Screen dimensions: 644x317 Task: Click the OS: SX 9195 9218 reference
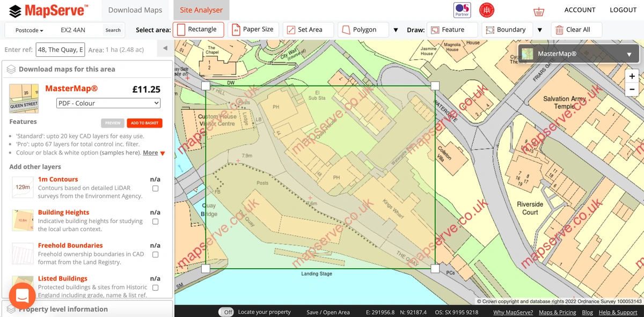[x=457, y=312]
